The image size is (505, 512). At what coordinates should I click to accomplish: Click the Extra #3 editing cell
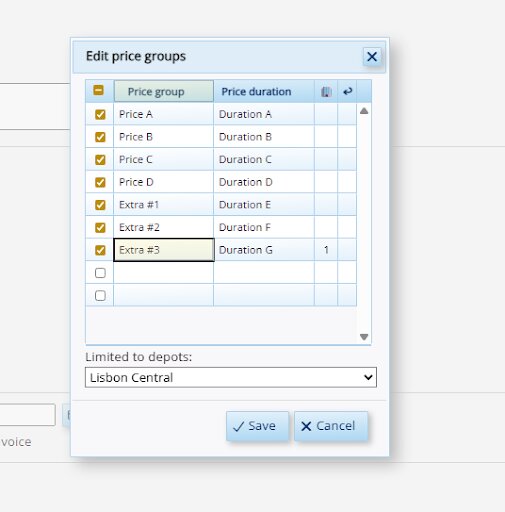tap(164, 250)
